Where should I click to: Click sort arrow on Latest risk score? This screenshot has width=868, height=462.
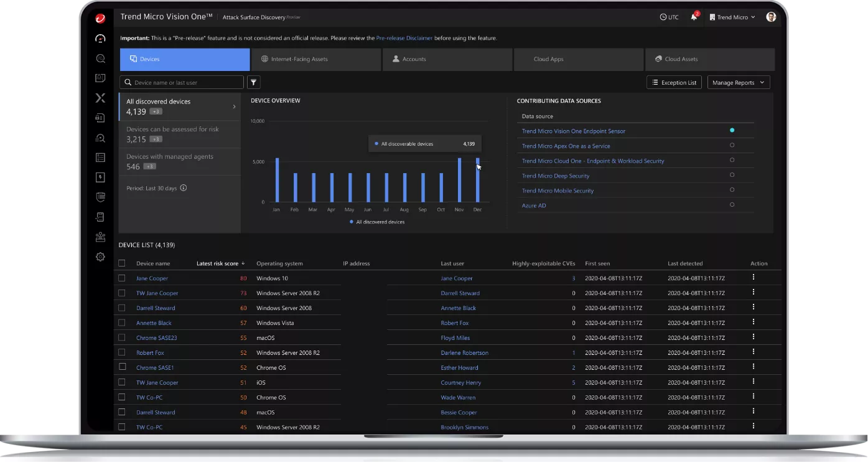pyautogui.click(x=243, y=263)
